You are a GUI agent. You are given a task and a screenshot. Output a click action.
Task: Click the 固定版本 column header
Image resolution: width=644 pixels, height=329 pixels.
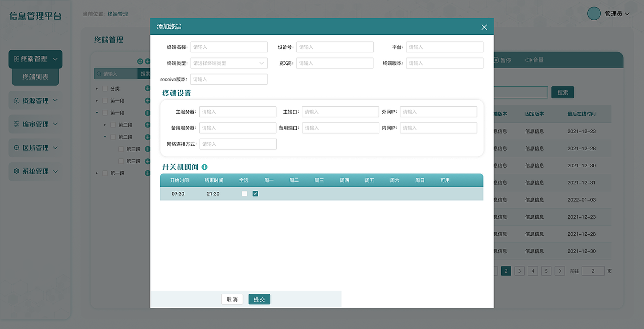(x=535, y=114)
